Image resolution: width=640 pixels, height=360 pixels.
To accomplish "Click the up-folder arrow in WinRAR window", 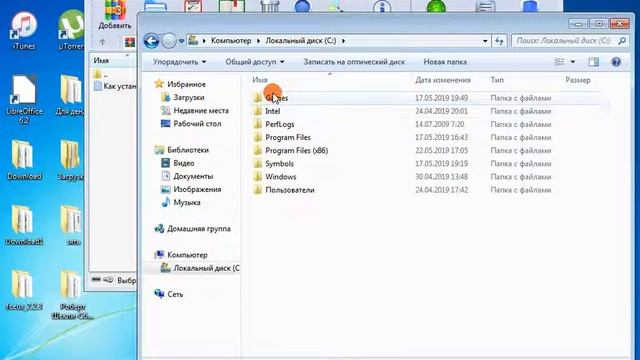I will (102, 42).
